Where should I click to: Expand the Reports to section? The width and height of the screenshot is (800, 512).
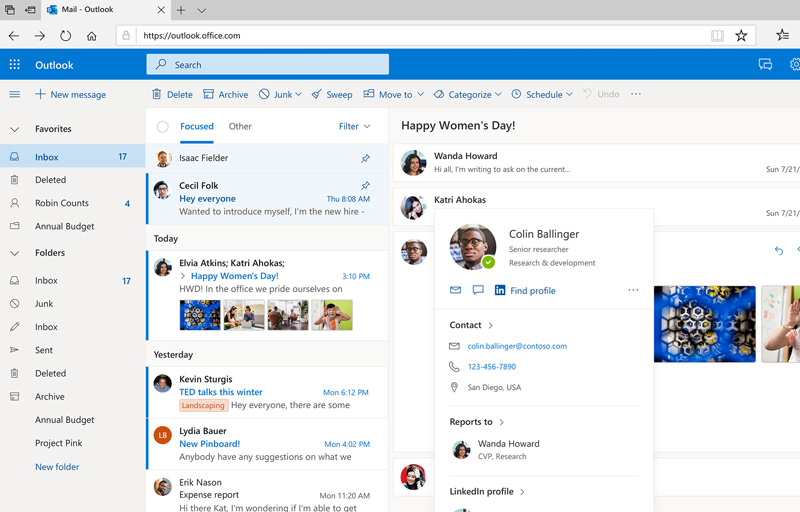coord(502,422)
